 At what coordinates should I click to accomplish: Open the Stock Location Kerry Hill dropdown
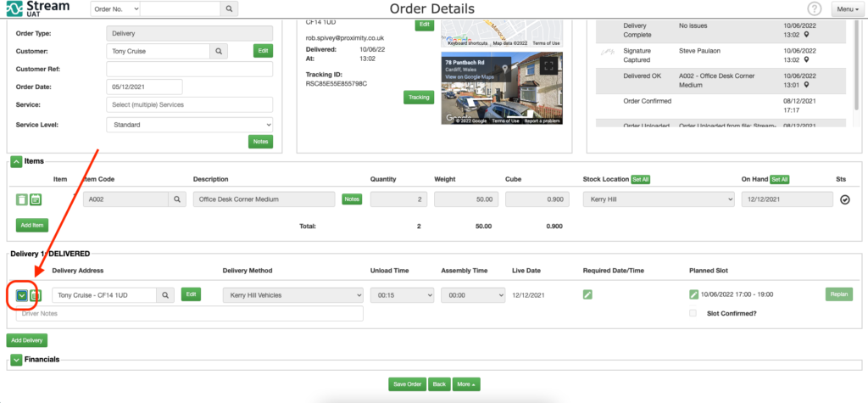point(658,199)
